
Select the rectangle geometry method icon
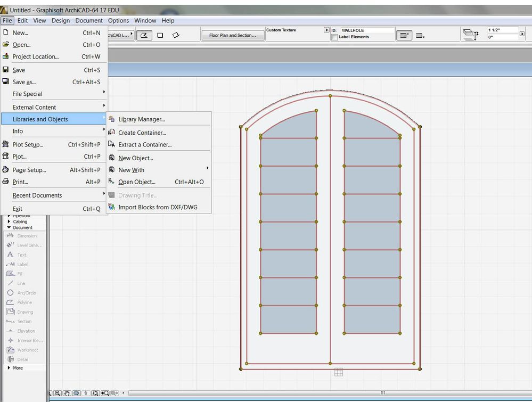click(160, 35)
